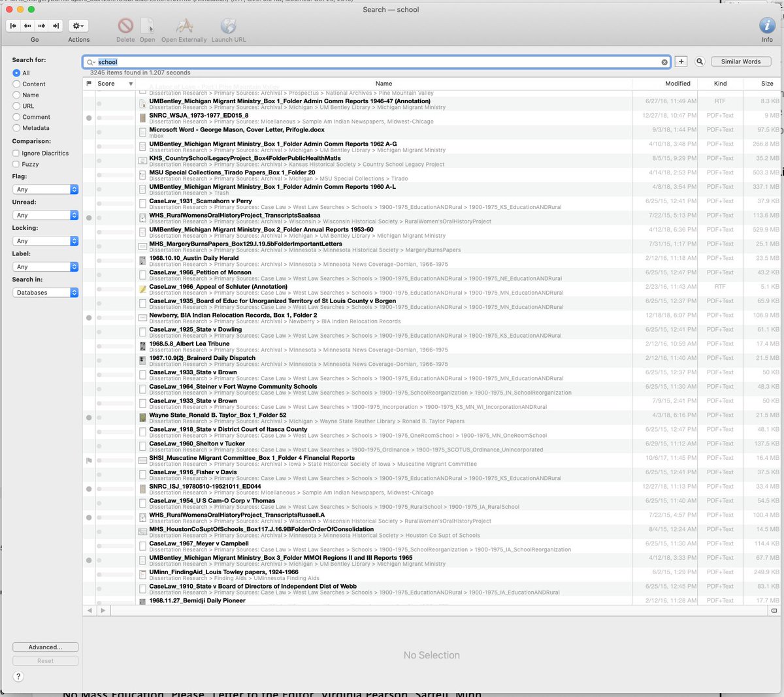The height and width of the screenshot is (697, 784).
Task: Select the CaseLaw_1931_Scamahorn v Perry result
Action: [x=431, y=204]
